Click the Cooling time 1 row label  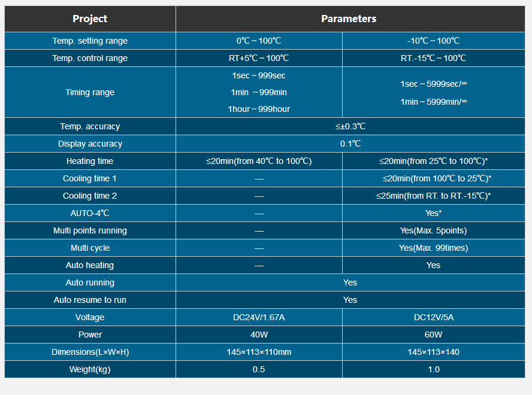[x=90, y=178]
